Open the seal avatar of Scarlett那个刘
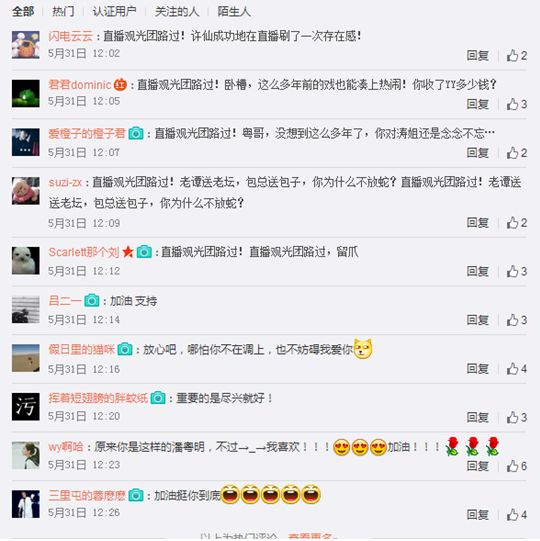Image resolution: width=540 pixels, height=541 pixels. click(26, 260)
